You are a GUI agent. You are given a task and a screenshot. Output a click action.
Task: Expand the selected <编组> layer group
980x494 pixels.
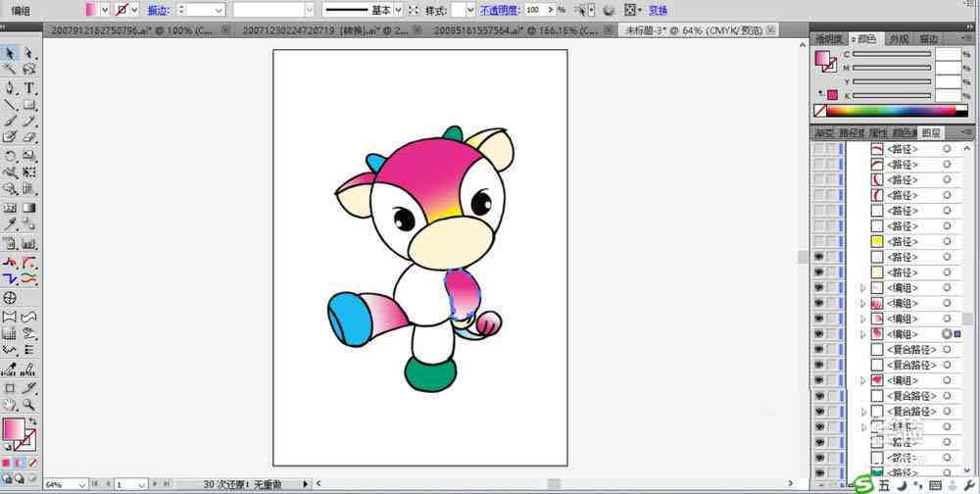coord(863,334)
